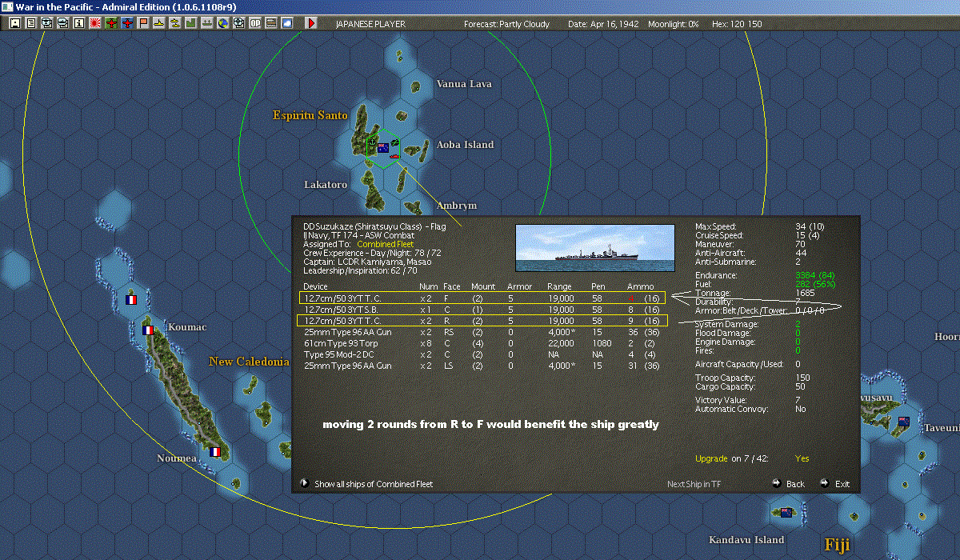Click the radio bullet before 'Show all ships'
The image size is (960, 560).
(x=304, y=483)
